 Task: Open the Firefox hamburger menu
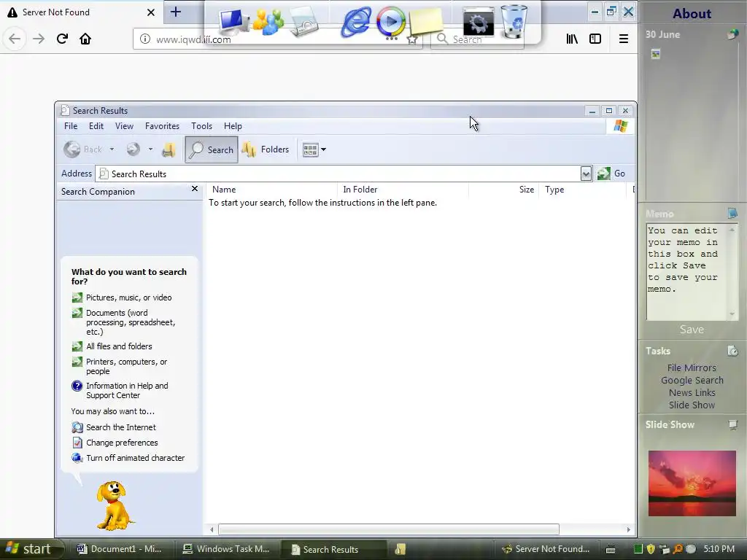click(x=623, y=39)
